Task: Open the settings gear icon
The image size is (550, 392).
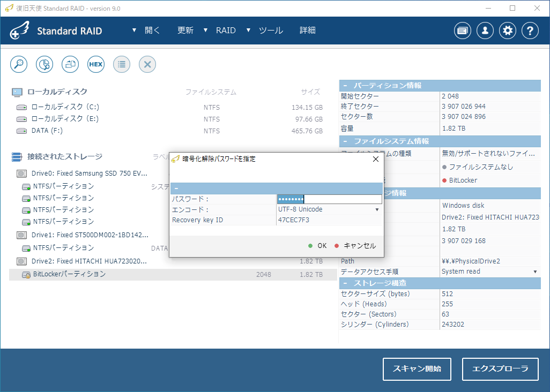Action: click(508, 31)
